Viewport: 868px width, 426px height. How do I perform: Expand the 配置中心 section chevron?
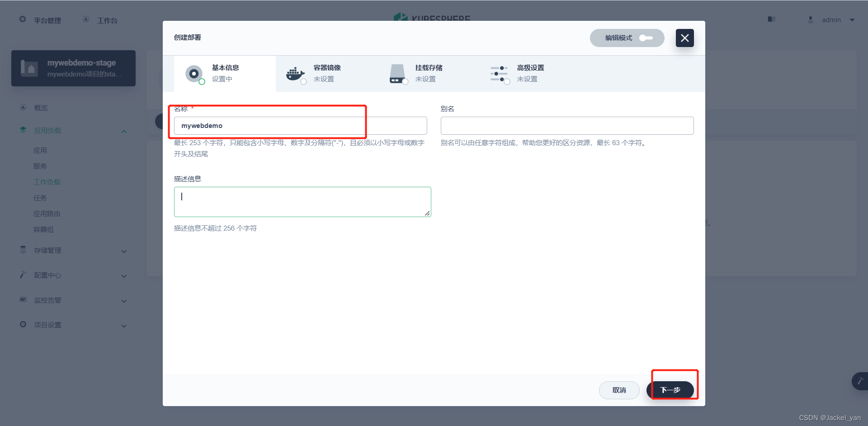pyautogui.click(x=124, y=276)
